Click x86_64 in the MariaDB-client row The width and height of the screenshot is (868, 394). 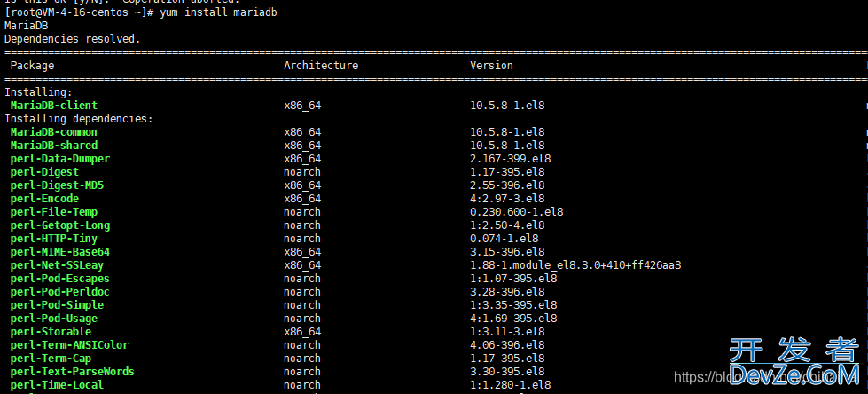[302, 106]
